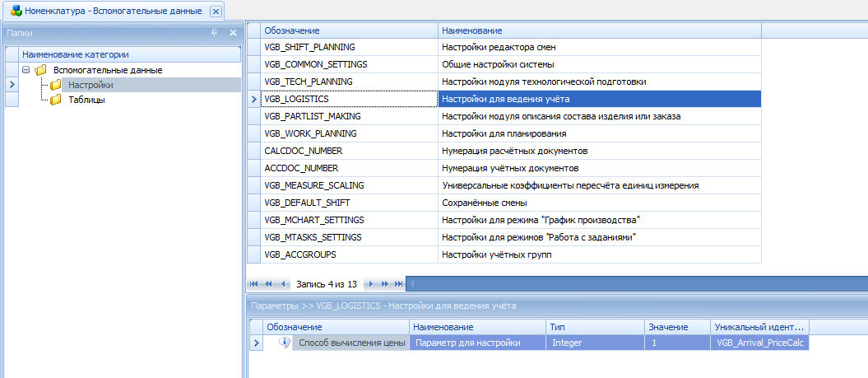Go to the first record in navigator

click(x=254, y=284)
